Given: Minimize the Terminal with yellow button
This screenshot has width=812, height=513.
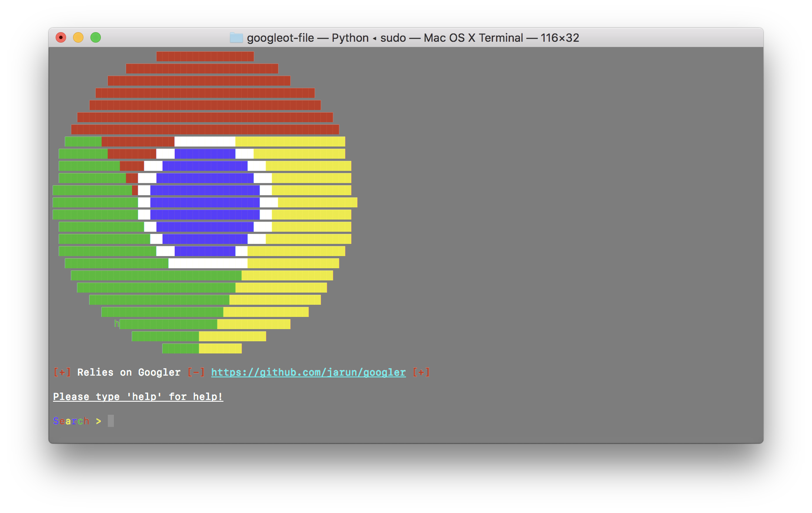Looking at the screenshot, I should [78, 38].
